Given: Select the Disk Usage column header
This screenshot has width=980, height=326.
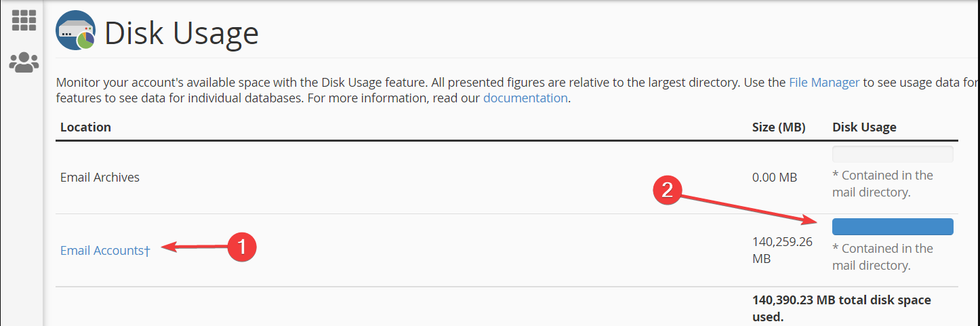Looking at the screenshot, I should coord(864,127).
